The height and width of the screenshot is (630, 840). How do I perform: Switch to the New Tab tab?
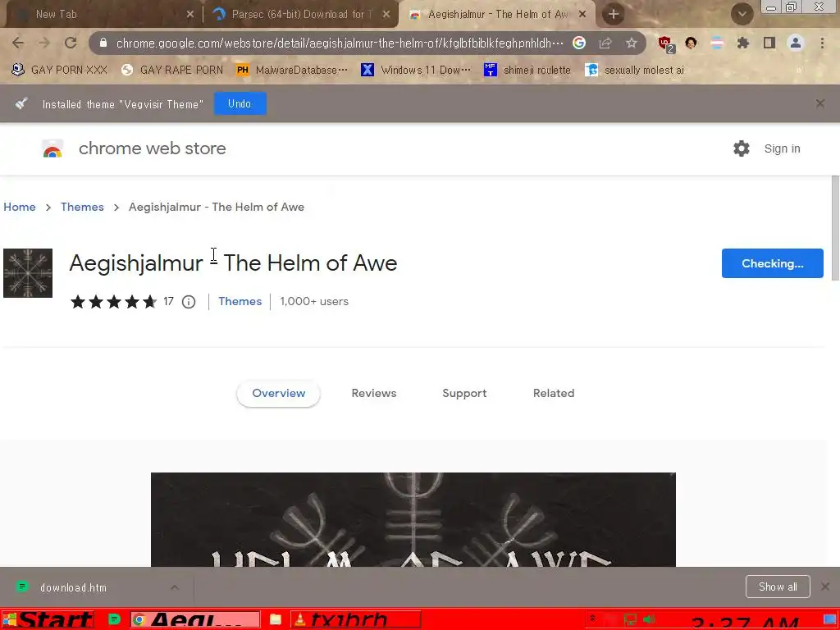(102, 15)
